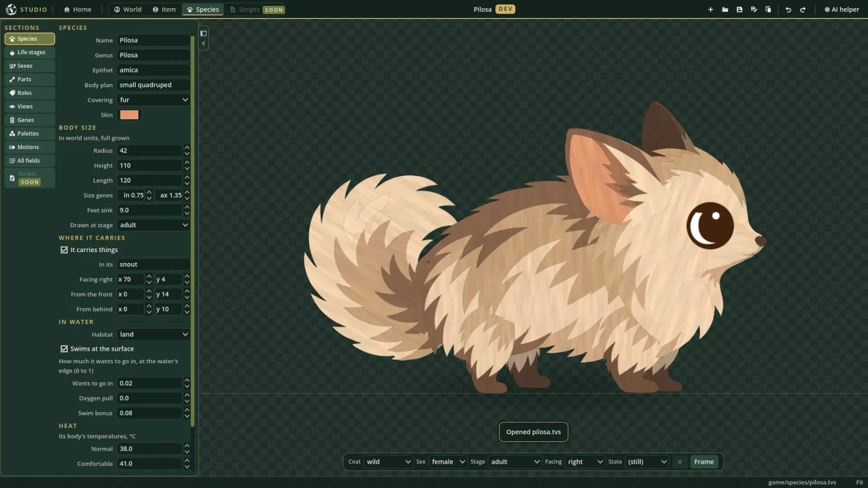Image resolution: width=868 pixels, height=488 pixels.
Task: Toggle the 'It carries things' checkbox
Action: [x=64, y=250]
